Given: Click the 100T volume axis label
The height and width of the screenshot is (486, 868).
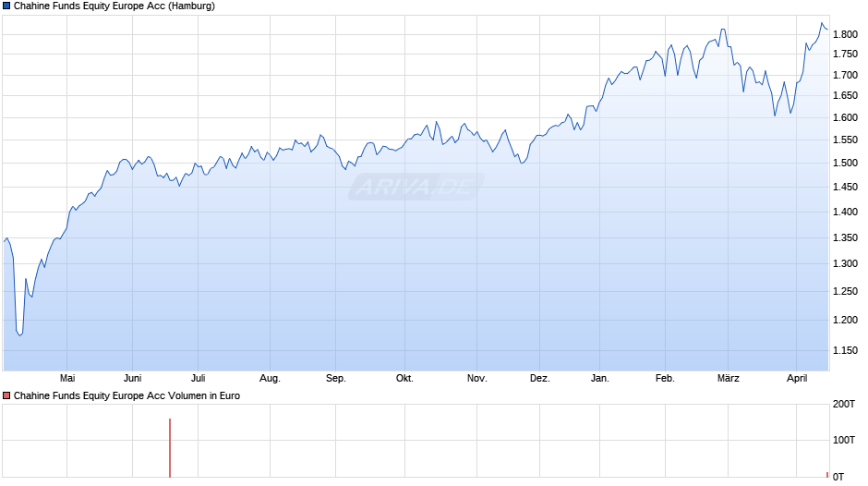Looking at the screenshot, I should [844, 440].
